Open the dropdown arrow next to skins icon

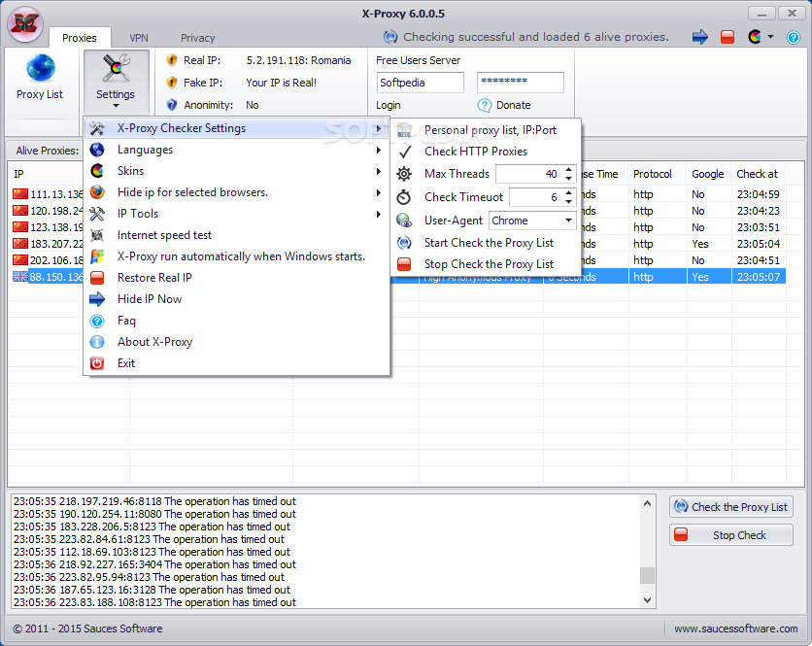pos(770,37)
